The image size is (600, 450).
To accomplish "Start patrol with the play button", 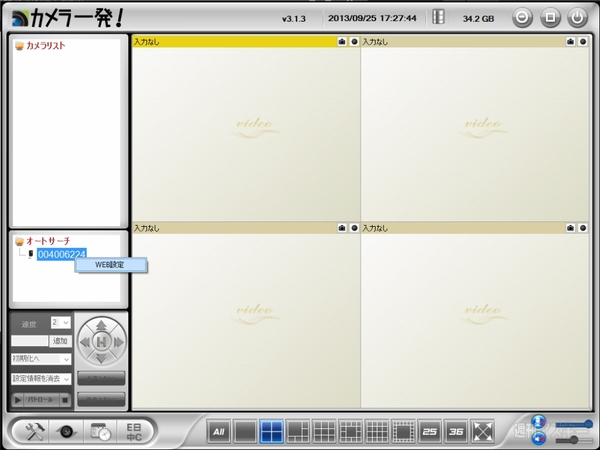I will pos(18,400).
